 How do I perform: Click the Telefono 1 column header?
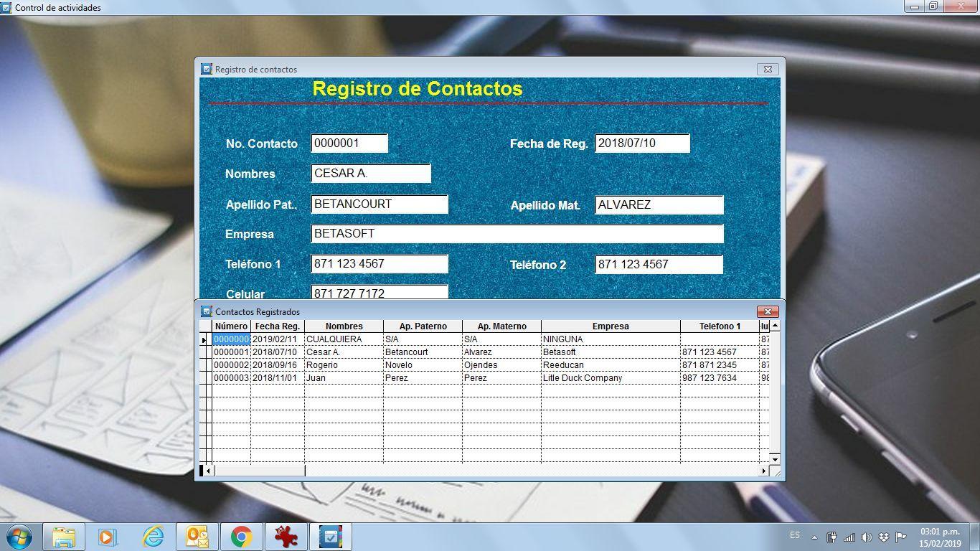[720, 326]
